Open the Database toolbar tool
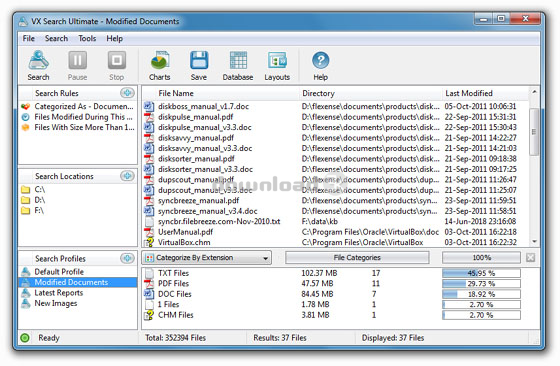The width and height of the screenshot is (560, 366). (238, 65)
